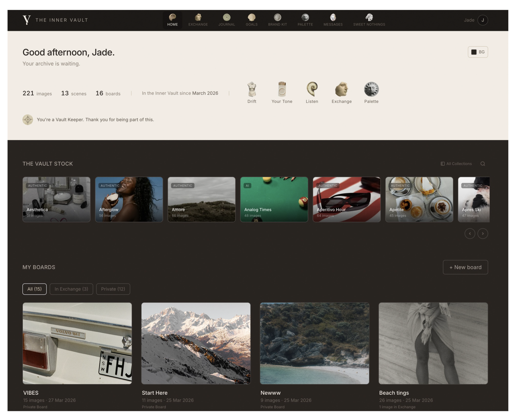517x420 pixels.
Task: Open the Messages tab
Action: [x=333, y=20]
